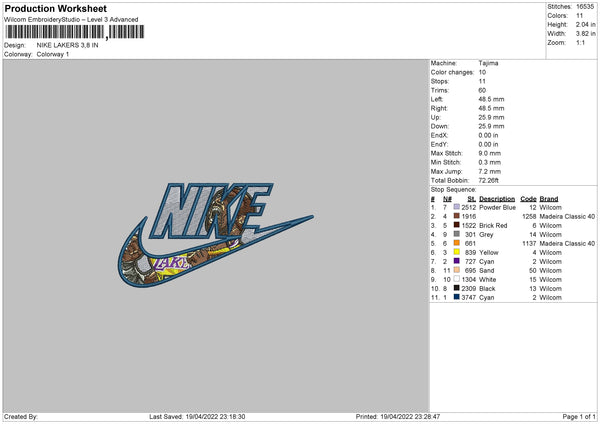Click the 'Colorway 1' value
This screenshot has width=600, height=424.
(x=53, y=54)
